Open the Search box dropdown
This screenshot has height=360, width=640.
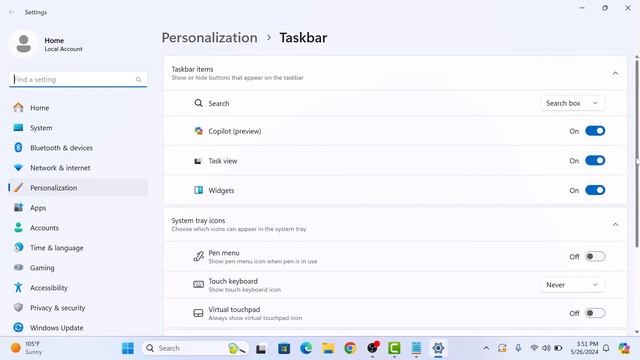tap(572, 103)
